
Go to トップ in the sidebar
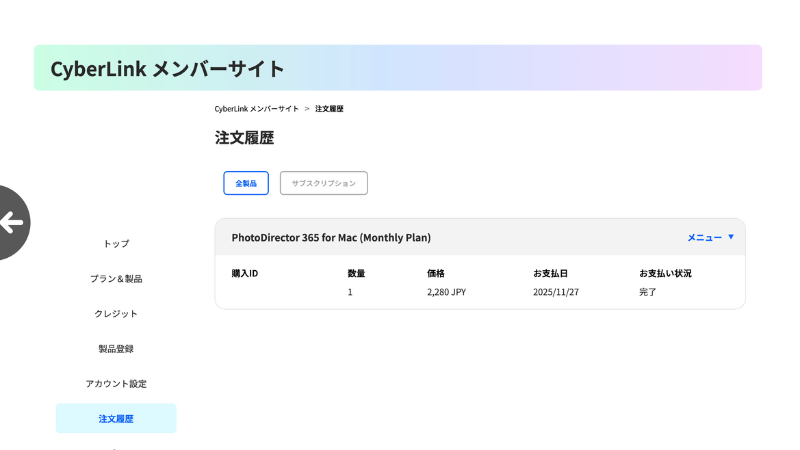tap(116, 243)
